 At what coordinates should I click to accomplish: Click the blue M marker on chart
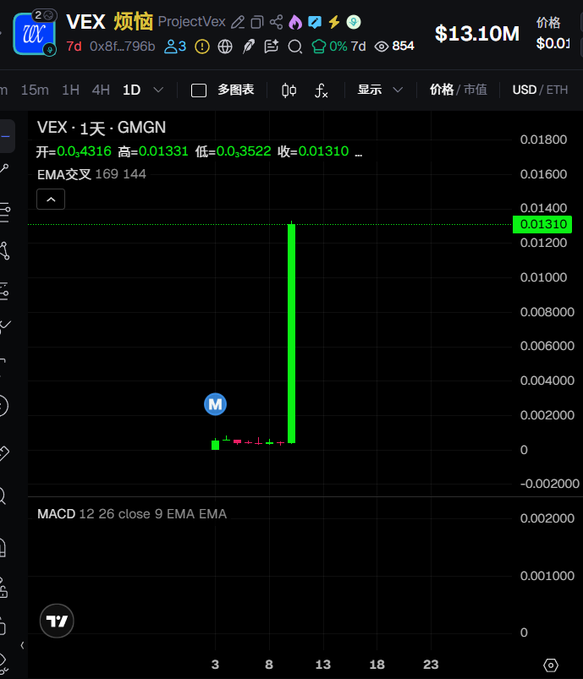pyautogui.click(x=215, y=404)
